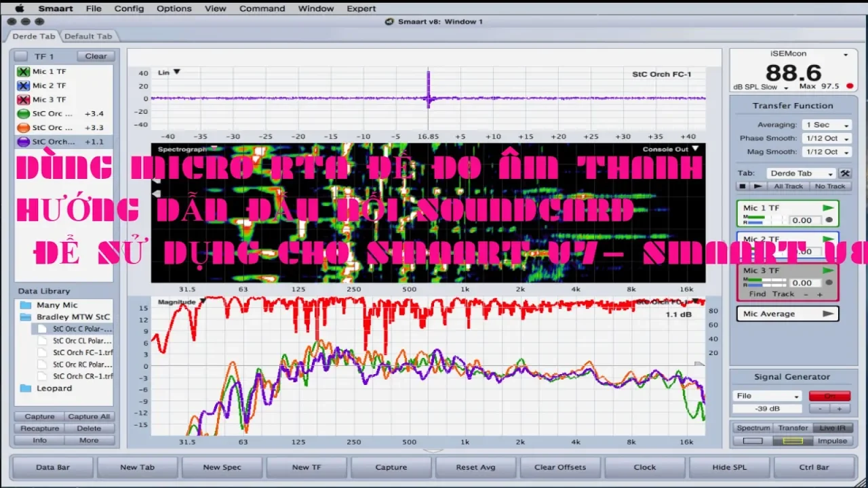Open the Expert menu
868x488 pixels.
(x=361, y=8)
